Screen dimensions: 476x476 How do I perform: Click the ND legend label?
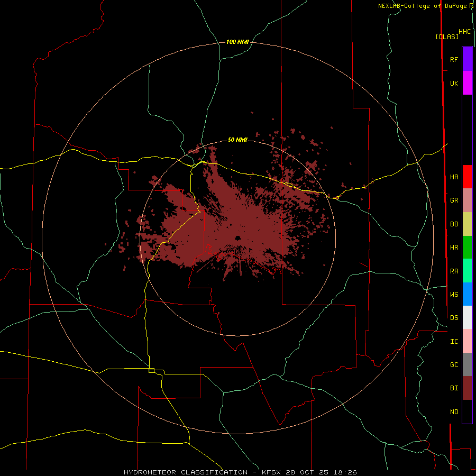click(x=454, y=412)
